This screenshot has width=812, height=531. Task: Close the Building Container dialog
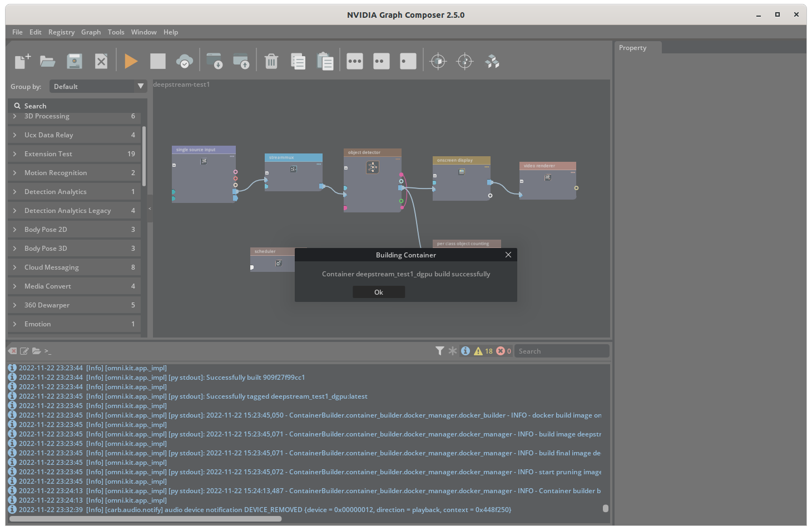point(508,255)
